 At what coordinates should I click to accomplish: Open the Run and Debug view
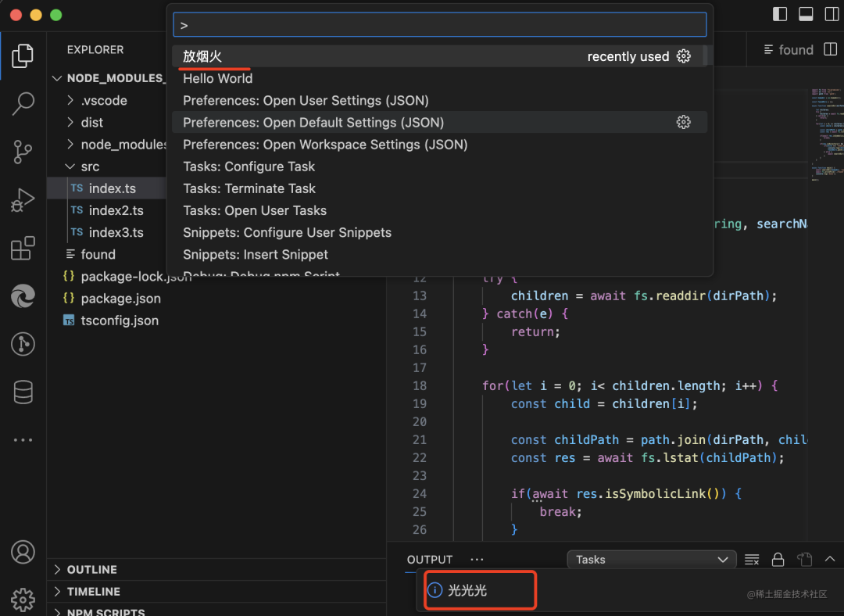pyautogui.click(x=23, y=200)
